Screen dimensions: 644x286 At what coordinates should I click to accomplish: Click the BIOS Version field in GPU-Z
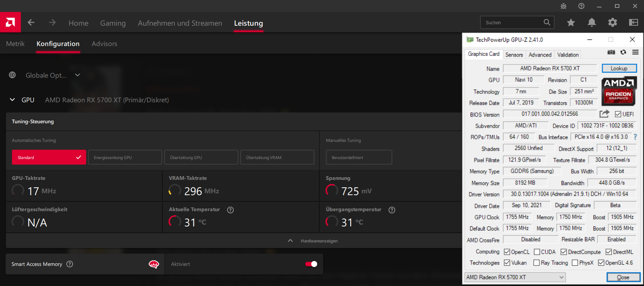(550, 114)
